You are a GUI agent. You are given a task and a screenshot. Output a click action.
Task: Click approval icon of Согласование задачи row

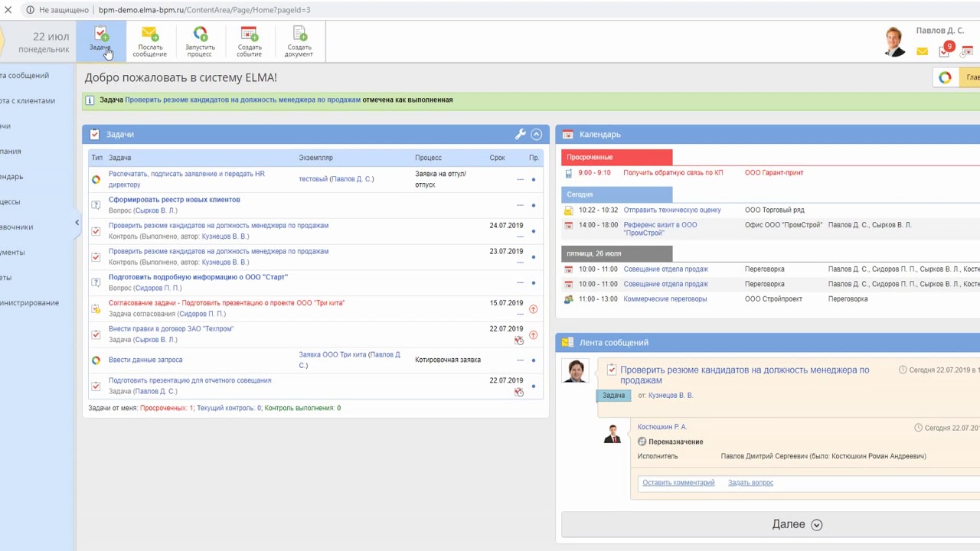point(96,308)
